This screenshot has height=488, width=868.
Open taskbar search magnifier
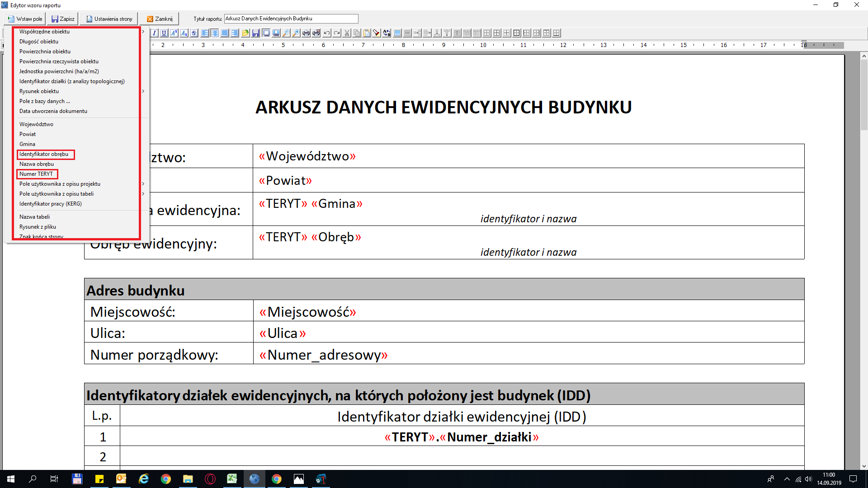[x=33, y=479]
